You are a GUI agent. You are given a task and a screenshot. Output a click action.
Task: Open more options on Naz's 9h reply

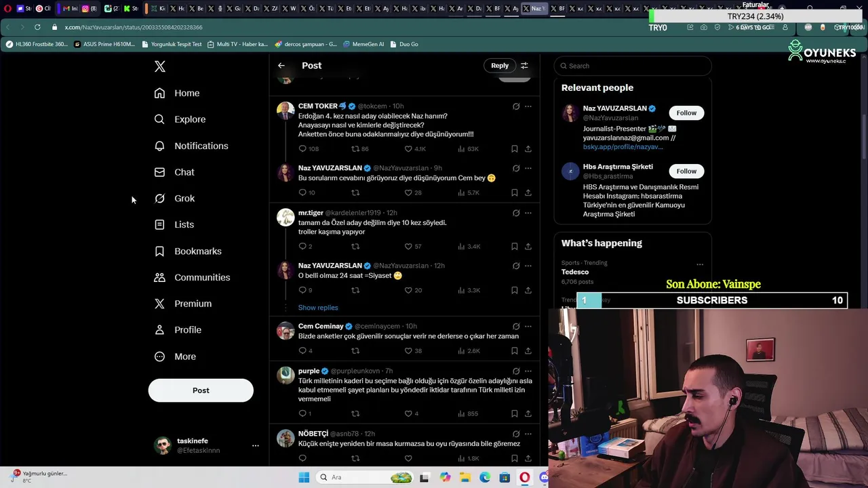528,168
